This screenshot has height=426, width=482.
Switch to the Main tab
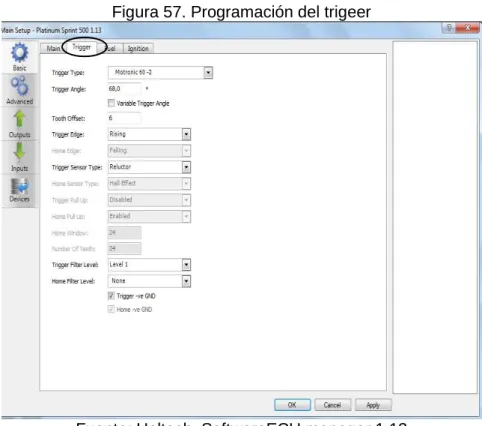(x=53, y=48)
